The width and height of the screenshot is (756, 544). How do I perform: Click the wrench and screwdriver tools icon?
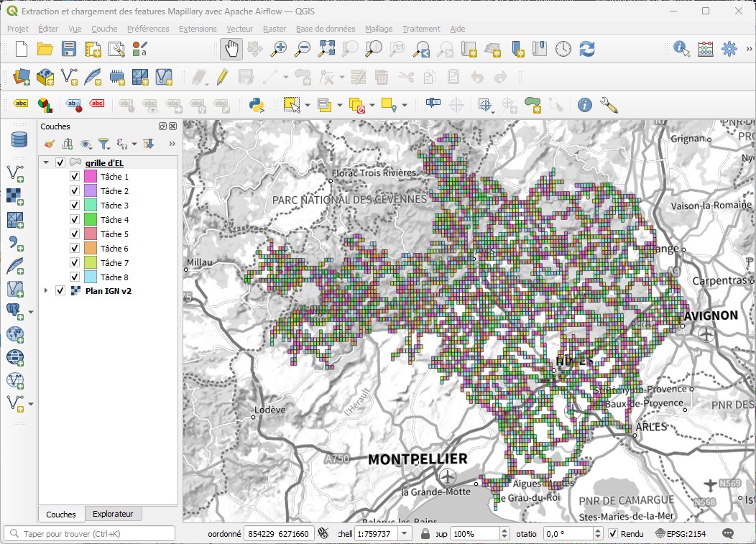tap(609, 105)
